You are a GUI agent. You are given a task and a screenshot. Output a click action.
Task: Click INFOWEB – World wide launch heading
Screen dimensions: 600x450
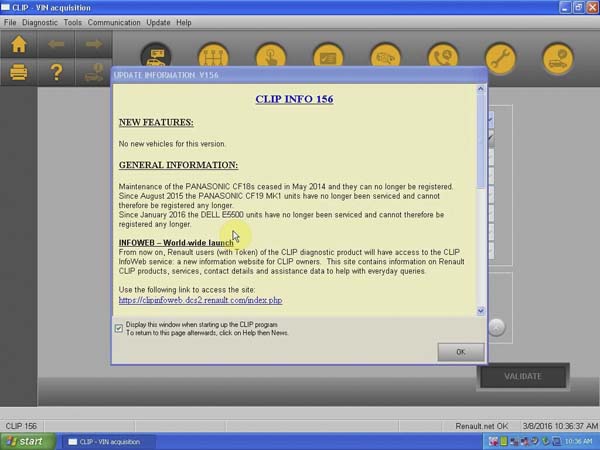(176, 243)
